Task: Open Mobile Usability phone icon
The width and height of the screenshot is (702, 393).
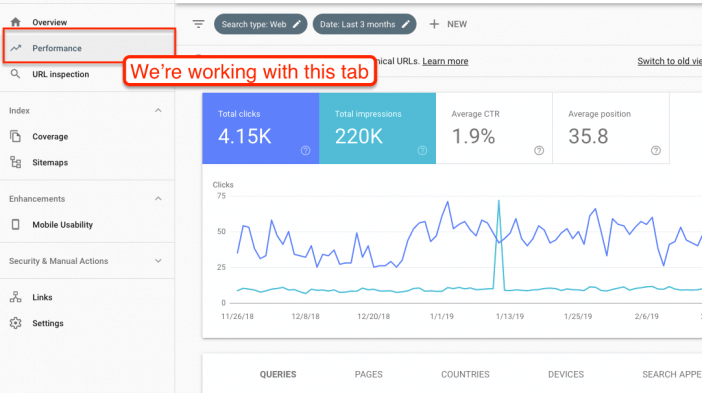Action: [16, 224]
